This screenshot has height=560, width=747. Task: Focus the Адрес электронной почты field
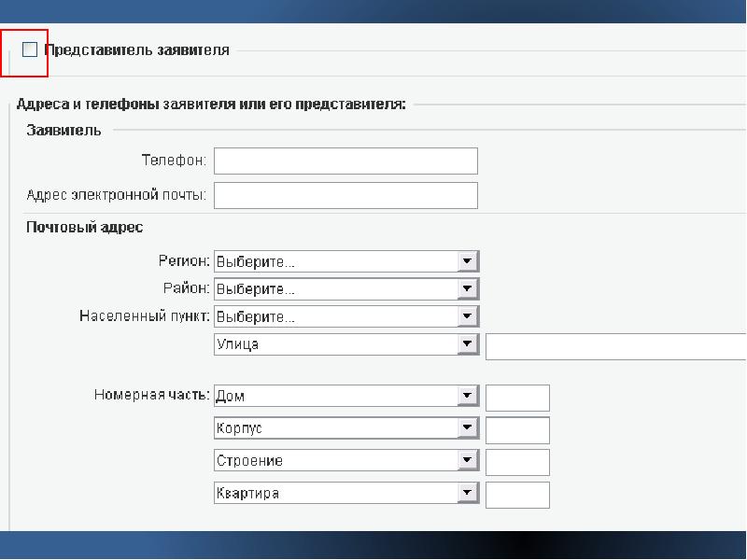(x=345, y=195)
